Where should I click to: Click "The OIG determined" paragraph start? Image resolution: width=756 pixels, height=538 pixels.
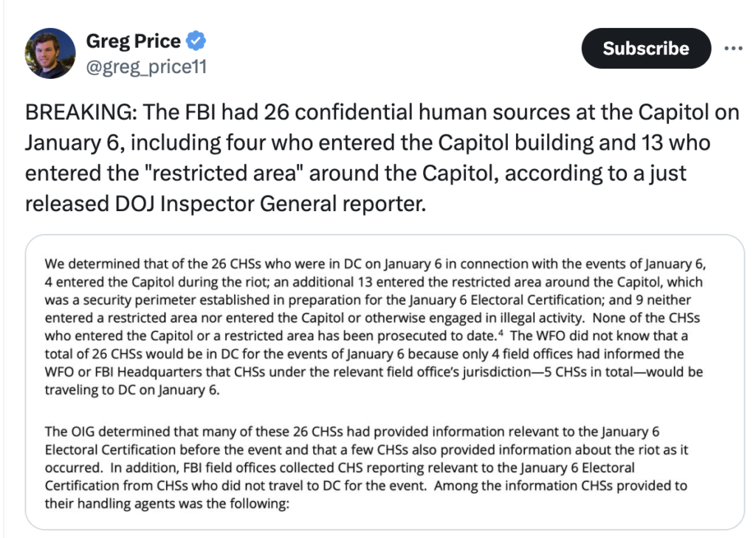coord(95,431)
